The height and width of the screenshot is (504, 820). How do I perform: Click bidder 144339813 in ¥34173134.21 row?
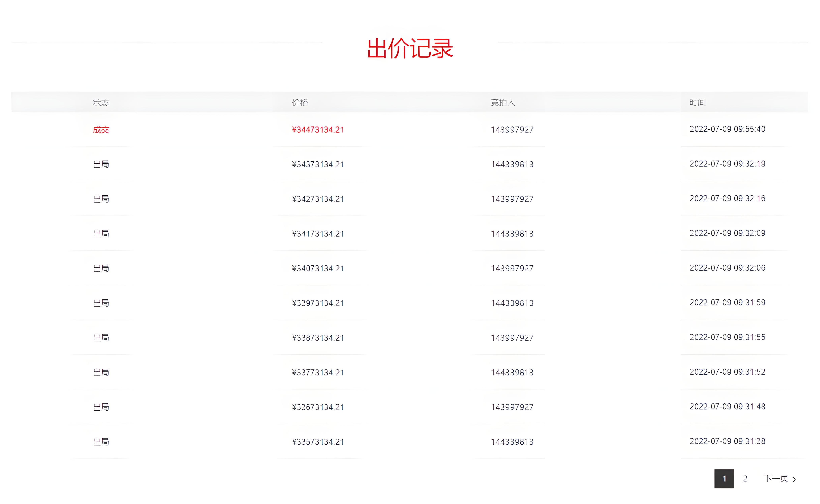pos(512,234)
